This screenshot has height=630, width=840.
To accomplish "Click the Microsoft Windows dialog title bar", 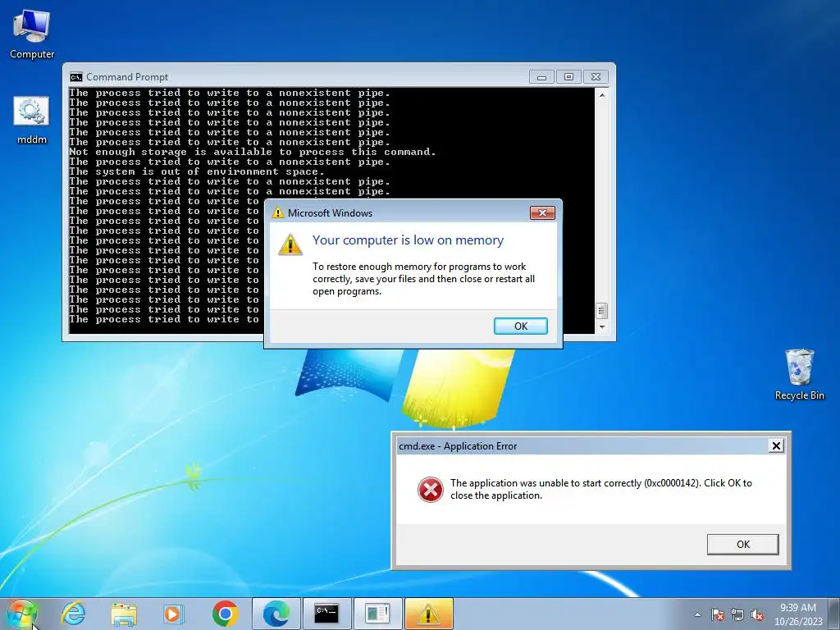I will (x=399, y=212).
